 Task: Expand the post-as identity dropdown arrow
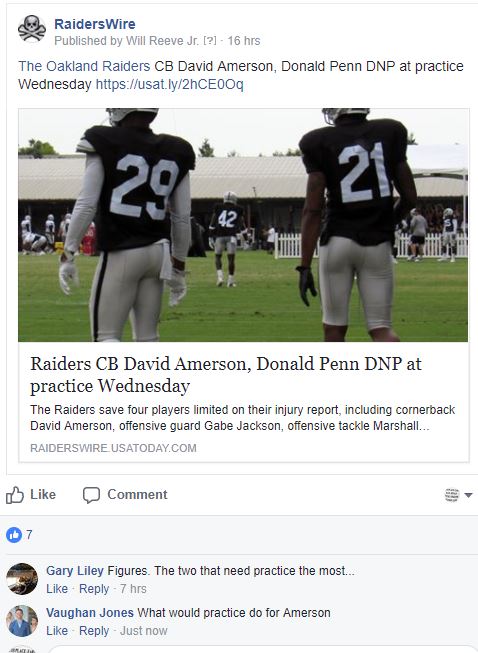click(468, 495)
